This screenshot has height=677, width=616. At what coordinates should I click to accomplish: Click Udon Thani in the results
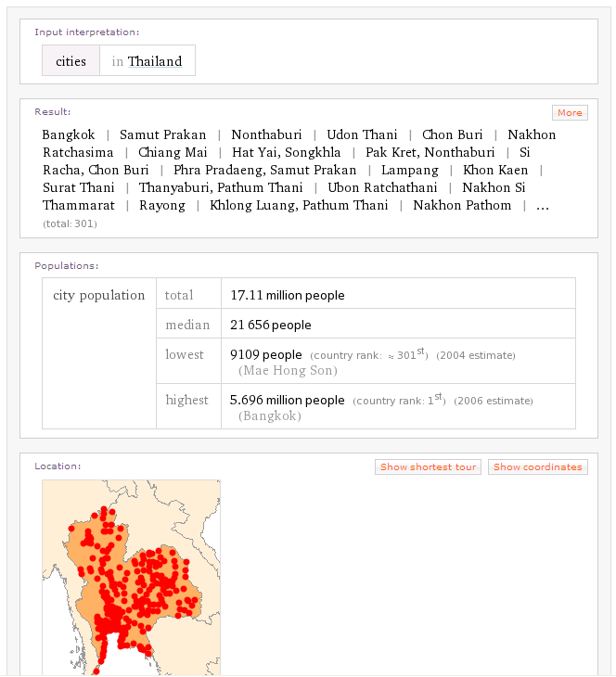click(362, 134)
